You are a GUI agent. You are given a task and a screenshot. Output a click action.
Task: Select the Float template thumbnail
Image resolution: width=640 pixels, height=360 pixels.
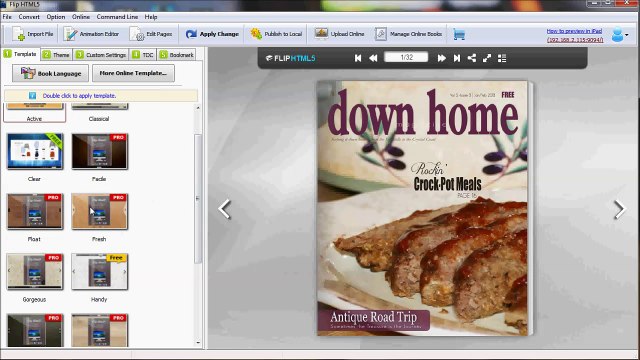pos(35,211)
